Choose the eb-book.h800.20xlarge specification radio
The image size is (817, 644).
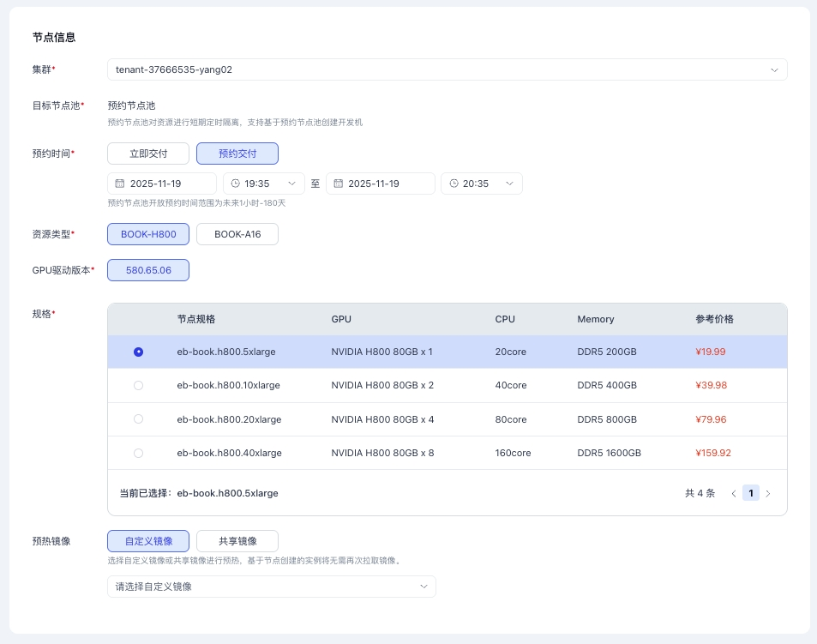[x=139, y=419]
